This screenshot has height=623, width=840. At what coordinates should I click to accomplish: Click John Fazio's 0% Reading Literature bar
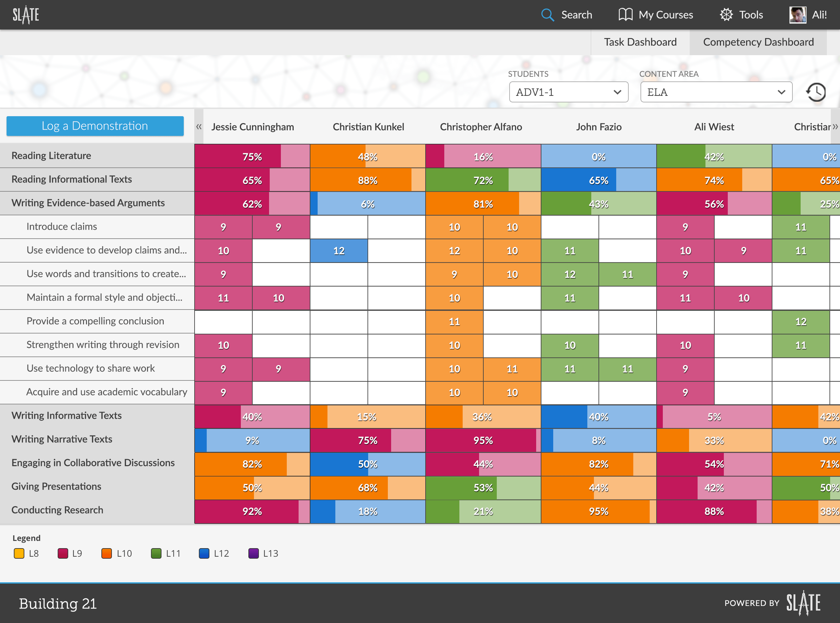point(599,156)
